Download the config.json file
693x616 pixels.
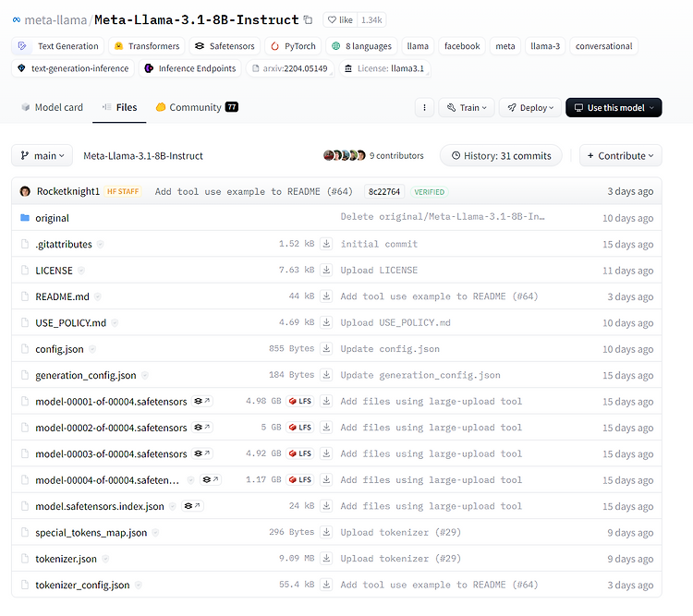coord(326,348)
